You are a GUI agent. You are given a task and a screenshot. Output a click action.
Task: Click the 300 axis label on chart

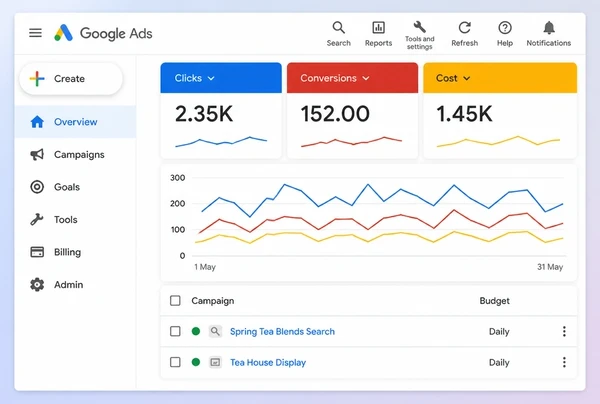(178, 178)
